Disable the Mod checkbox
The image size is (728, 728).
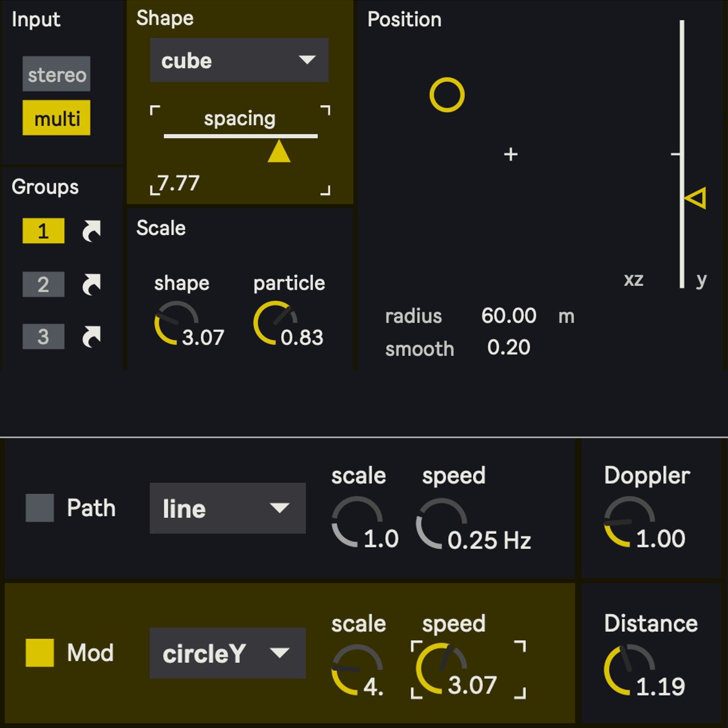click(x=40, y=653)
